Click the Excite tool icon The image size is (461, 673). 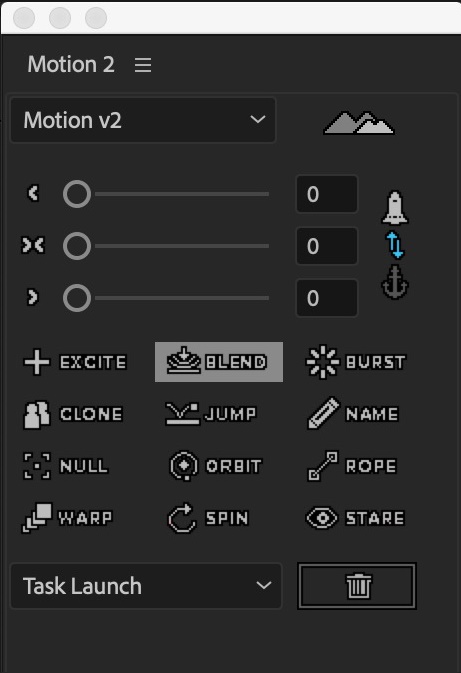[36, 362]
